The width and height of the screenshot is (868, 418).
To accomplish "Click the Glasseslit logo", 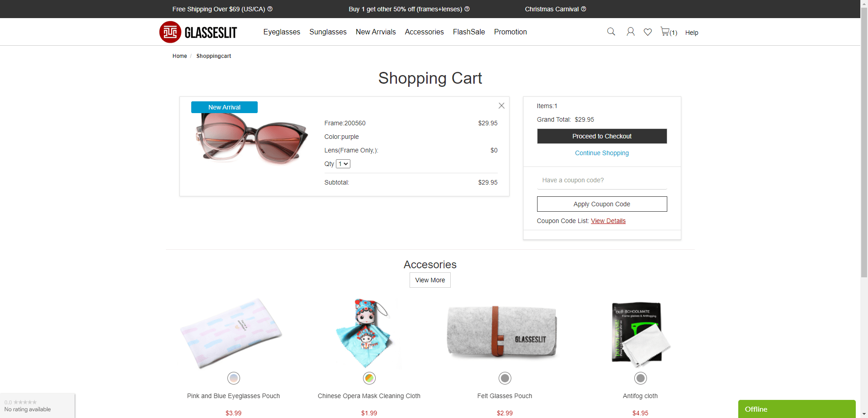I will click(x=198, y=32).
